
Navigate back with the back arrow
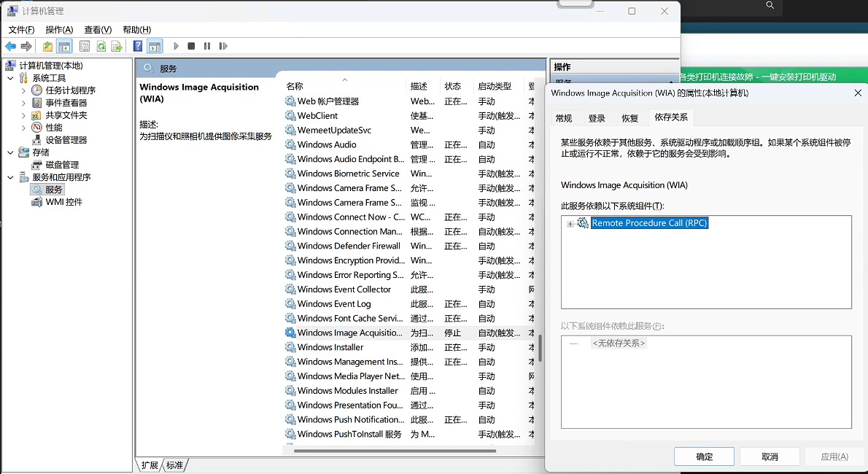[x=10, y=45]
